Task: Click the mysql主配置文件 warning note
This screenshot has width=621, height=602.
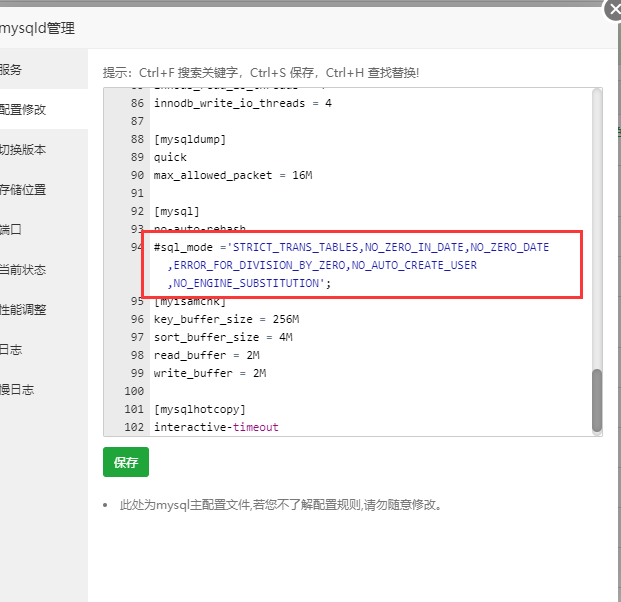Action: click(x=281, y=505)
